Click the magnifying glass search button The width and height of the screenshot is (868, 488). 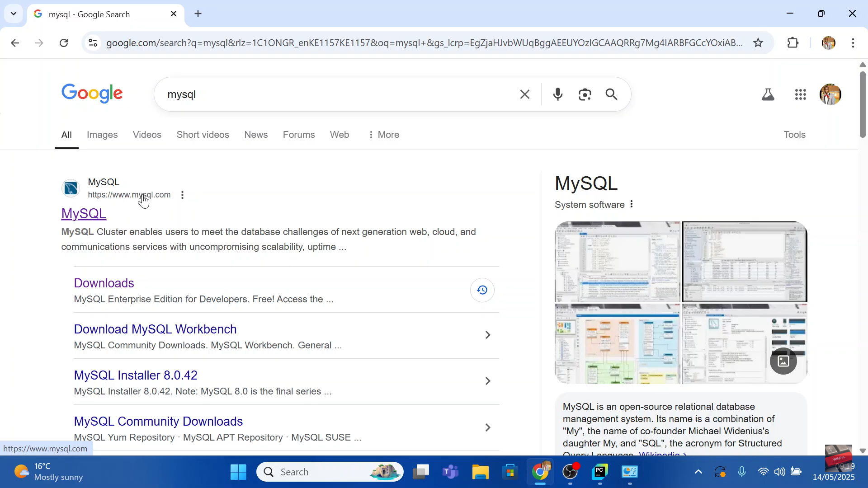pyautogui.click(x=612, y=94)
